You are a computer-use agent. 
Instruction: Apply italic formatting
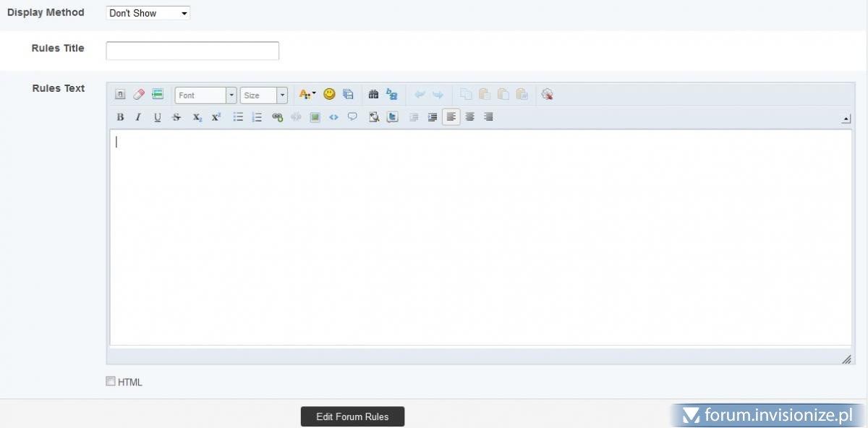(138, 117)
